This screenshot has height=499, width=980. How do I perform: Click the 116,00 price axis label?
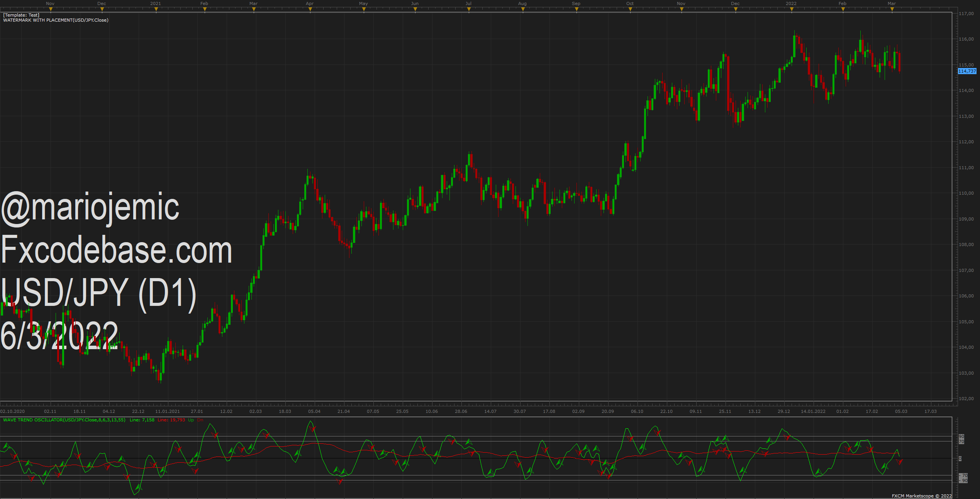[966, 39]
